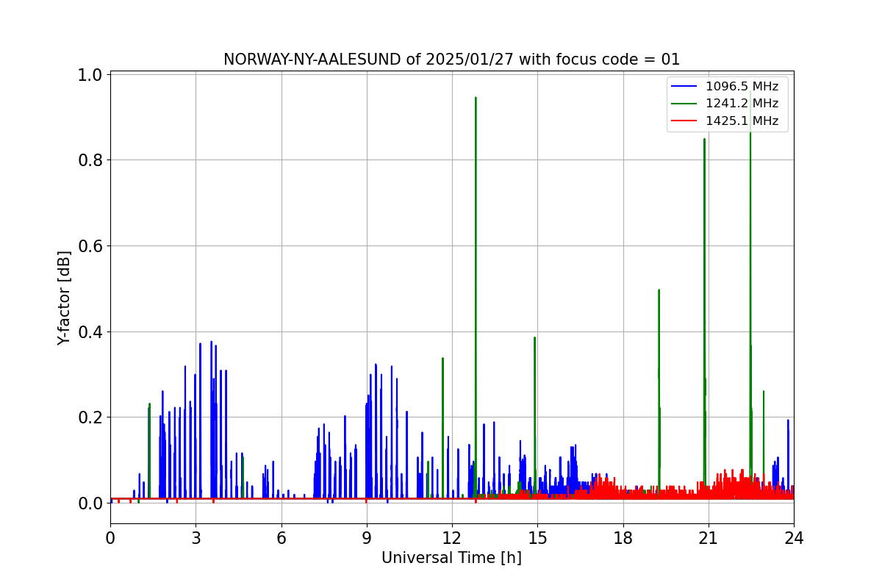
Task: Click the 0.6 y-axis tick label
Action: coord(90,246)
